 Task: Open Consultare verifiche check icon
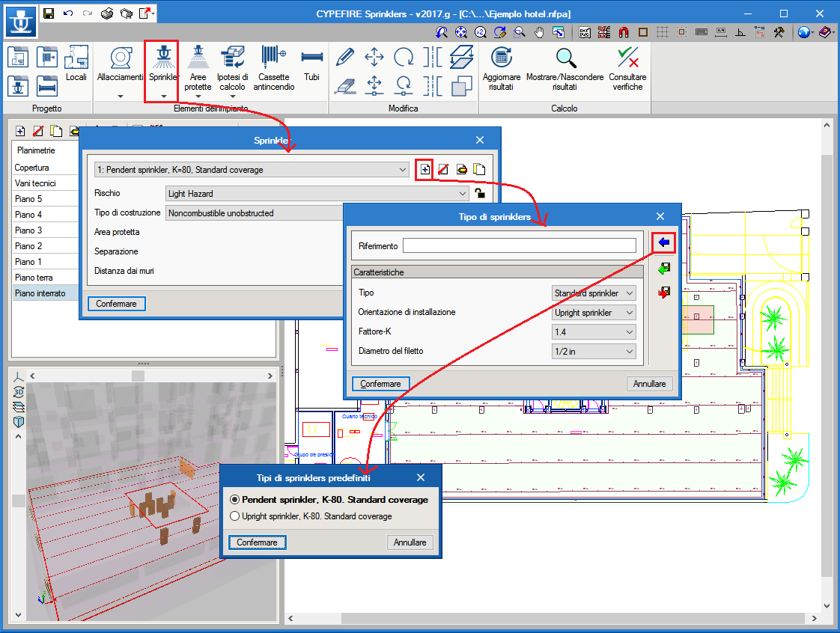coord(627,68)
